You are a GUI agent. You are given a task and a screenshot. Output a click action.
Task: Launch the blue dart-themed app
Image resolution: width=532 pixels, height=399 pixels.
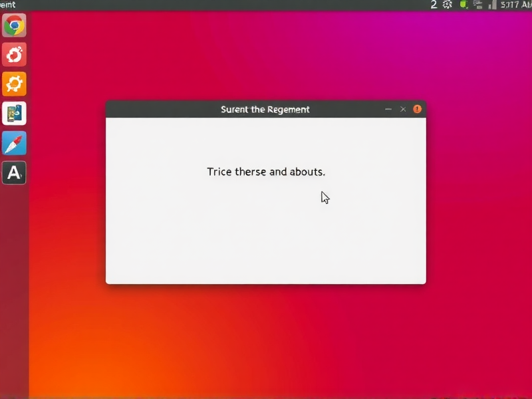click(14, 144)
